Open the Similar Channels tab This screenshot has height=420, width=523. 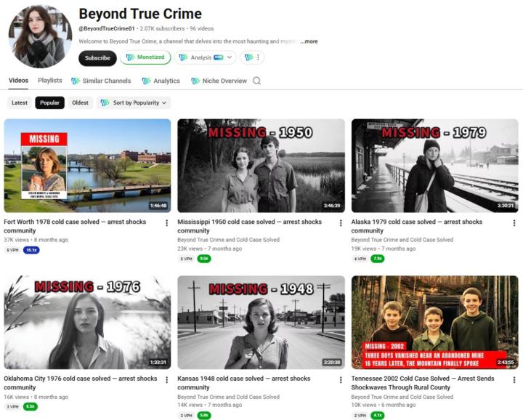[x=101, y=81]
